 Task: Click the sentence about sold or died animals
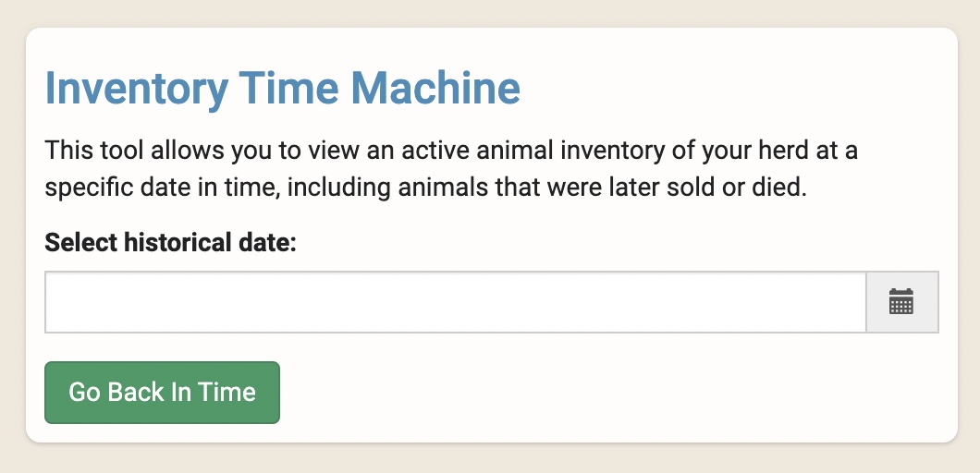(x=425, y=188)
